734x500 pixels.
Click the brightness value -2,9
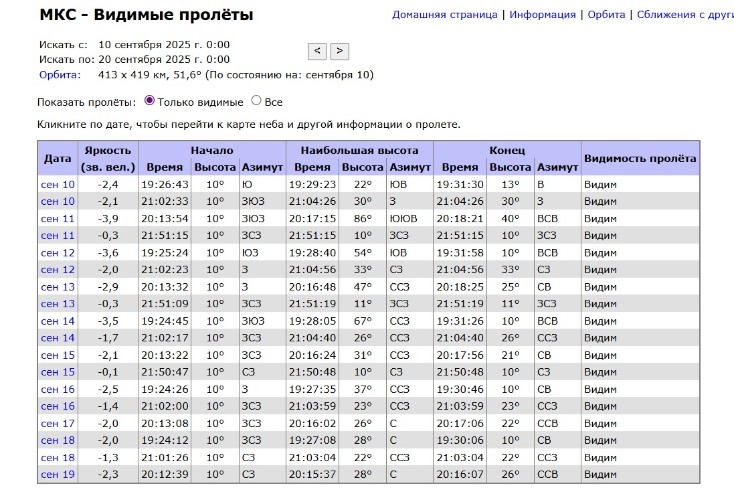click(x=108, y=287)
